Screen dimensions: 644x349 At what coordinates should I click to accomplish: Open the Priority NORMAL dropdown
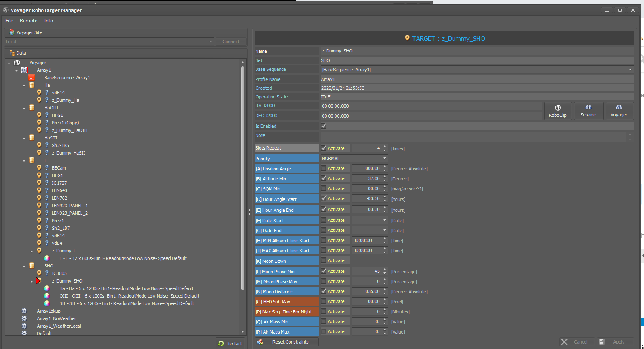384,158
